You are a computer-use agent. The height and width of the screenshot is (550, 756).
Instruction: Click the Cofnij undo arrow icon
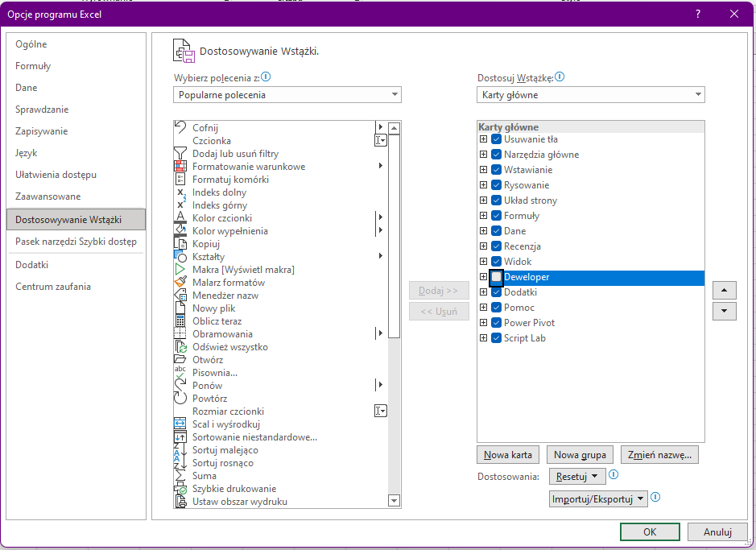click(x=180, y=127)
